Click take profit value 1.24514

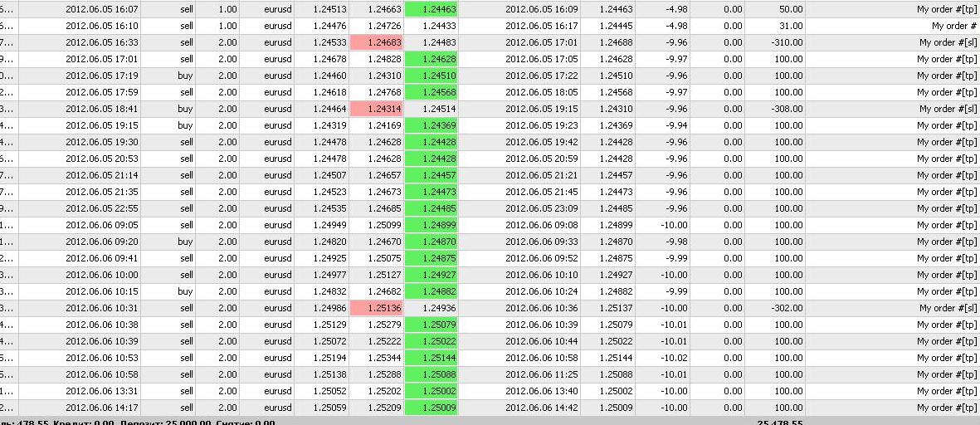tap(439, 109)
